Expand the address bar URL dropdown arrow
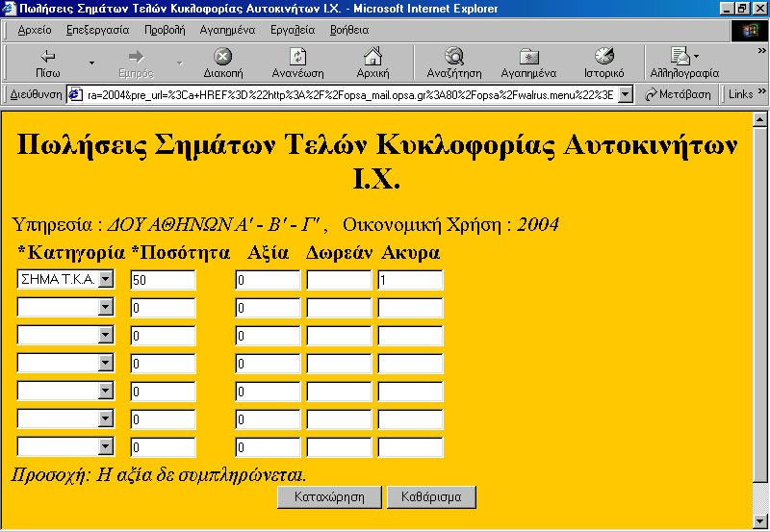The height and width of the screenshot is (532, 770). tap(625, 94)
